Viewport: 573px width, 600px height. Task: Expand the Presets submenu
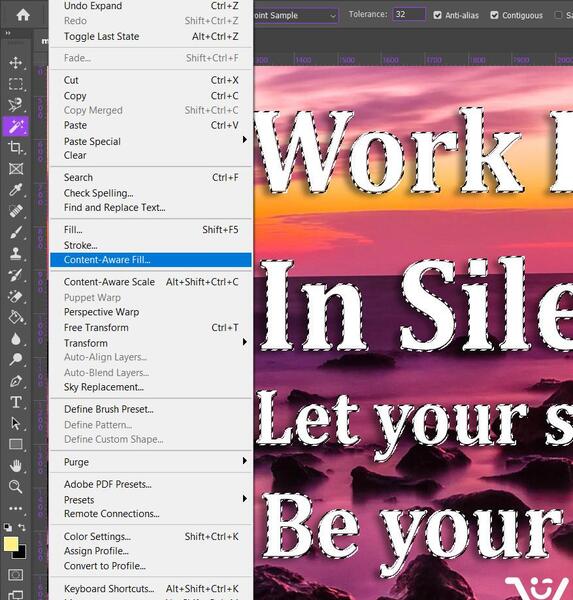[x=151, y=500]
